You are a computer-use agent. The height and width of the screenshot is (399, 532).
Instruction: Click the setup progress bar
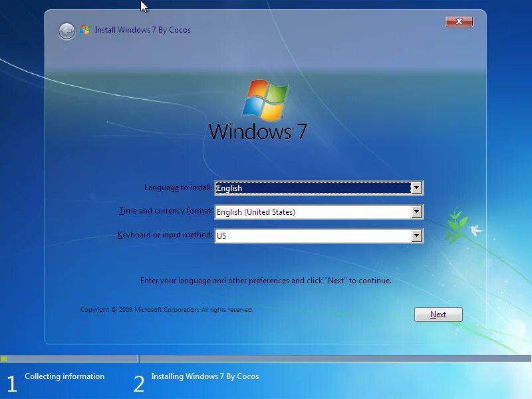pyautogui.click(x=265, y=358)
